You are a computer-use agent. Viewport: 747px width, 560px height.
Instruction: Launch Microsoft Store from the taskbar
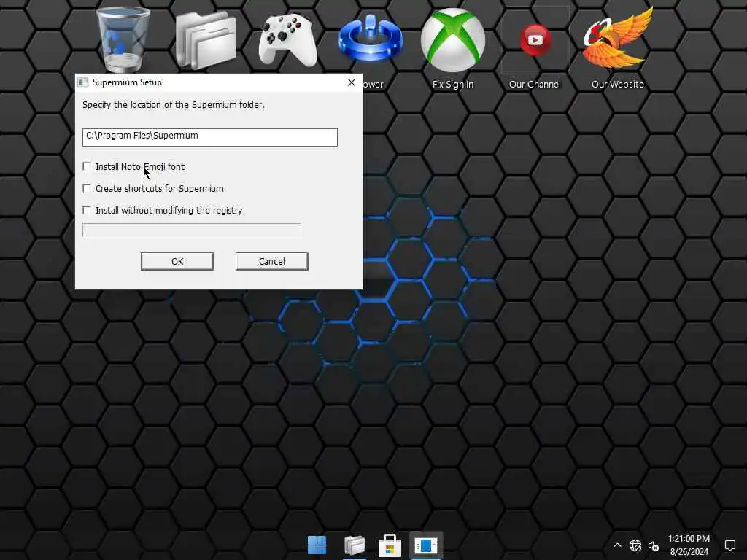coord(390,545)
